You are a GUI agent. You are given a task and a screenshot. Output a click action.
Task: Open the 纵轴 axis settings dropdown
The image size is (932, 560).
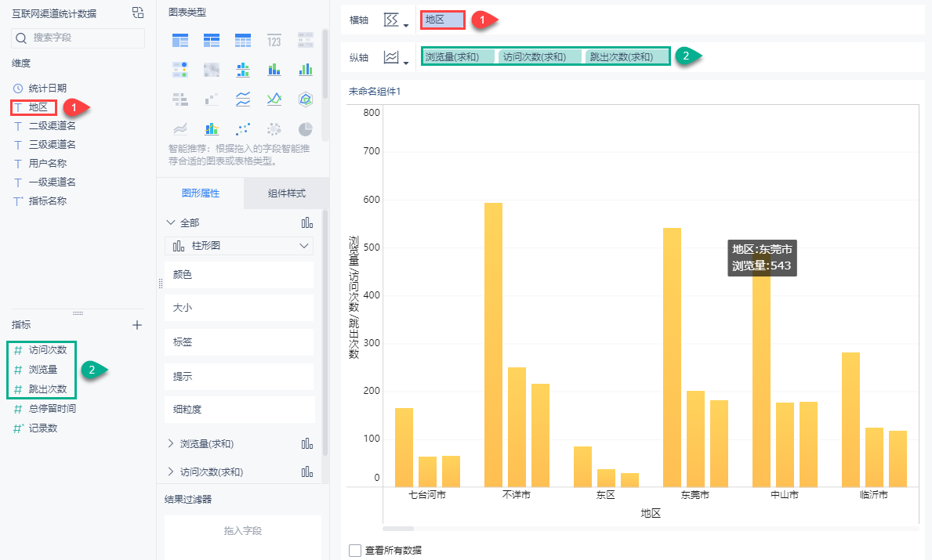(x=396, y=58)
